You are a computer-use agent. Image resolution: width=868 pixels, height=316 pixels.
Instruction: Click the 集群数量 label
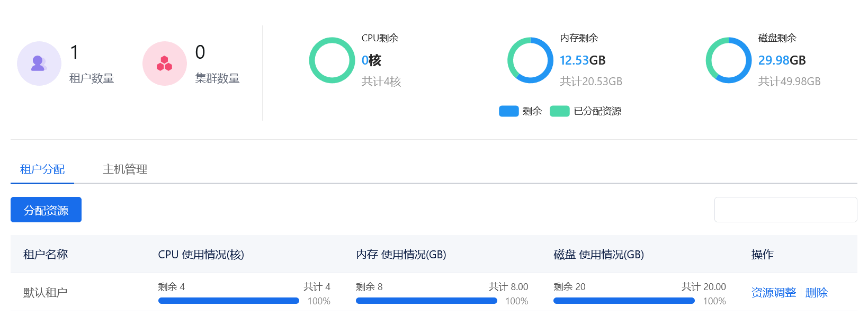click(x=217, y=78)
